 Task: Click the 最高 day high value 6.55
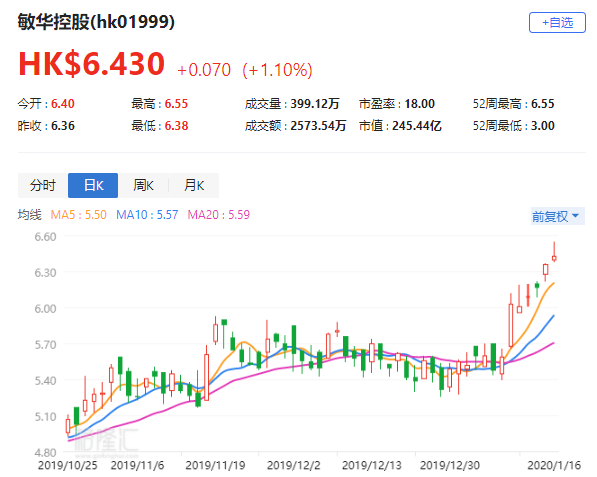pyautogui.click(x=176, y=104)
